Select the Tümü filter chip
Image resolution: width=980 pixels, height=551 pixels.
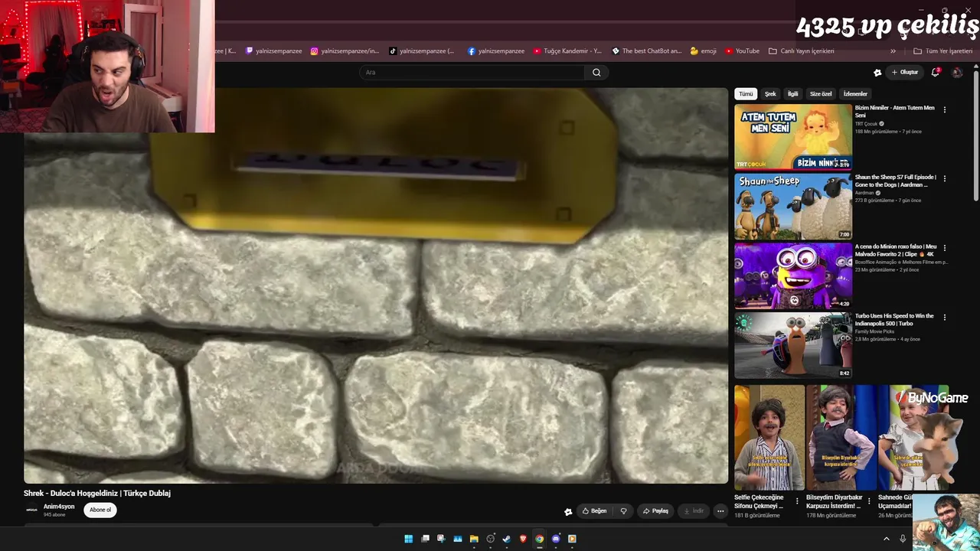(746, 94)
